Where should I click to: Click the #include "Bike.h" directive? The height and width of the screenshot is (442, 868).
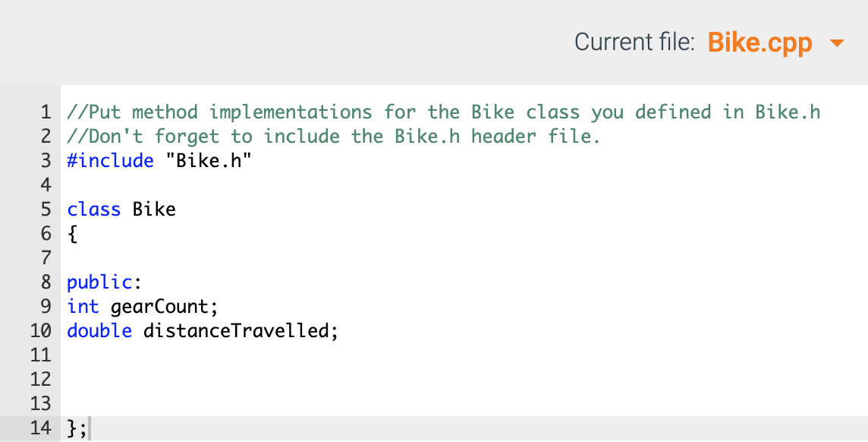159,160
